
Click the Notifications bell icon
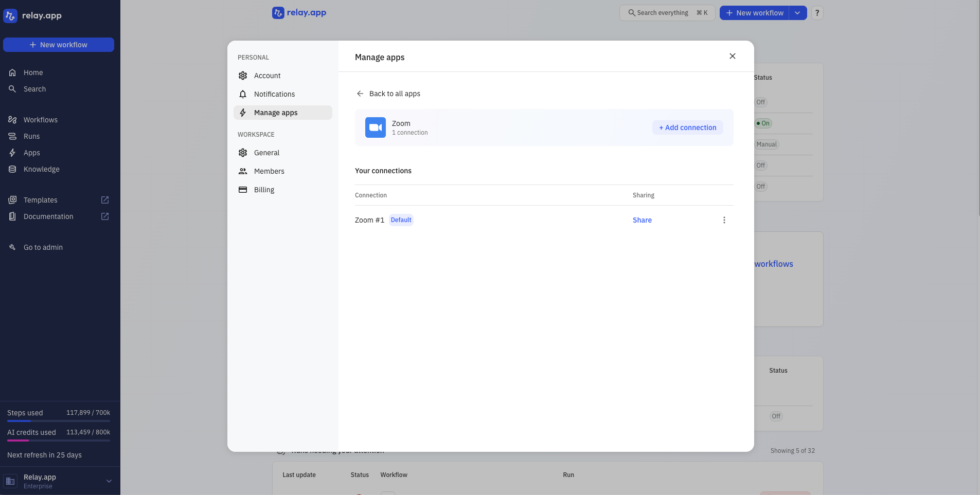pos(243,94)
